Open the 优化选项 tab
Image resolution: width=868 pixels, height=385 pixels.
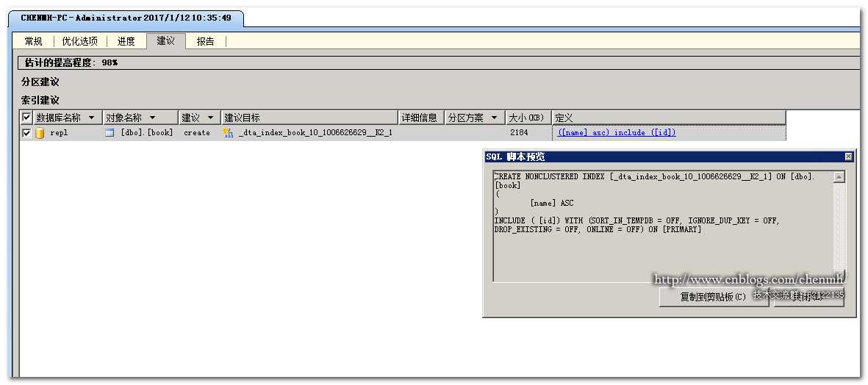[79, 41]
